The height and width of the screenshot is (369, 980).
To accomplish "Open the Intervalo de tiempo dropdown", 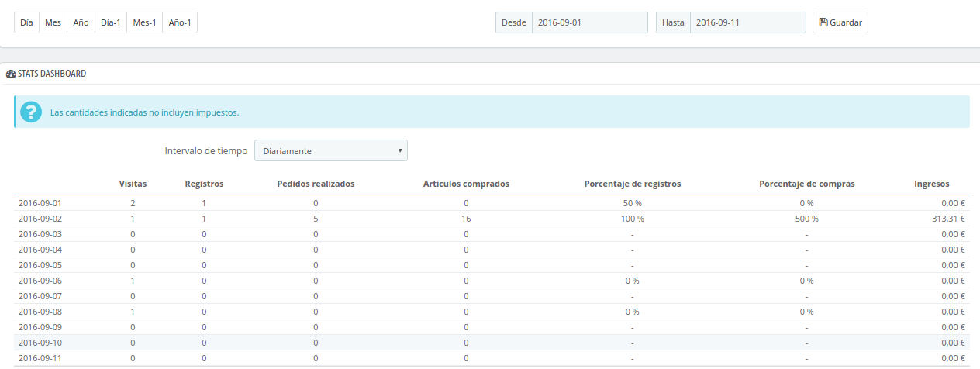I will point(331,150).
